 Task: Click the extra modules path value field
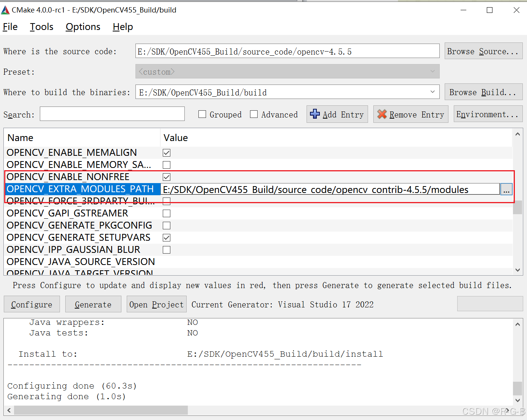tap(330, 189)
